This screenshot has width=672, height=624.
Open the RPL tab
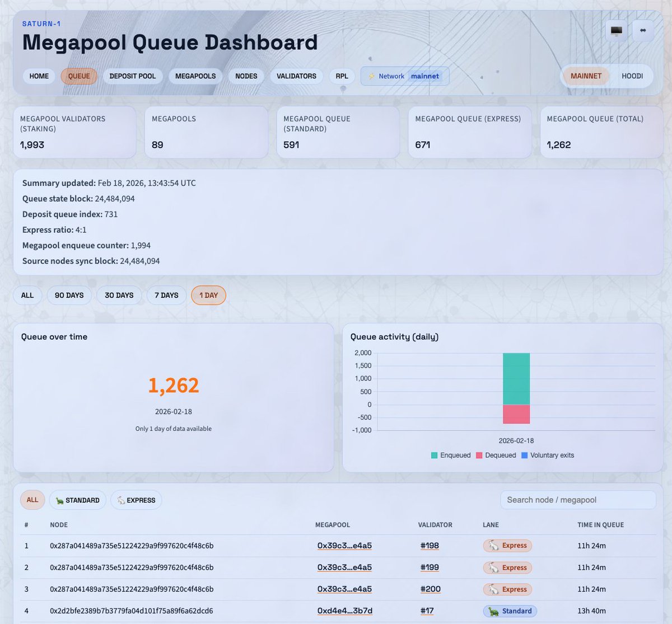point(342,76)
